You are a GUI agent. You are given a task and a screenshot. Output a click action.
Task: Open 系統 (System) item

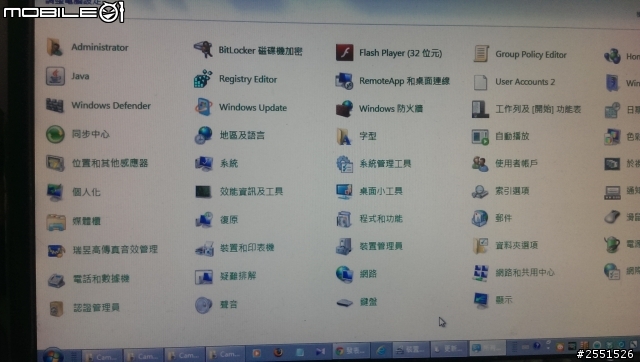pyautogui.click(x=216, y=164)
